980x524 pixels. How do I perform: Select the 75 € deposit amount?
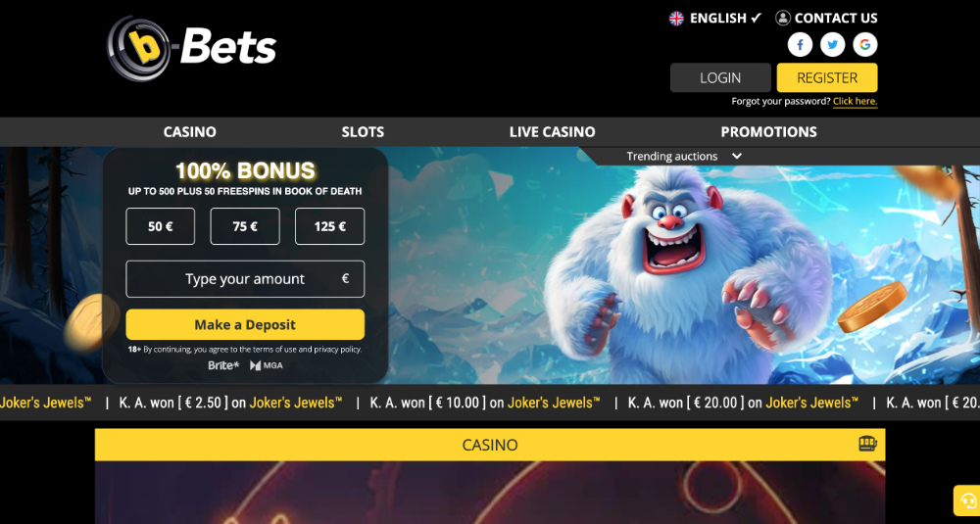[x=245, y=226]
